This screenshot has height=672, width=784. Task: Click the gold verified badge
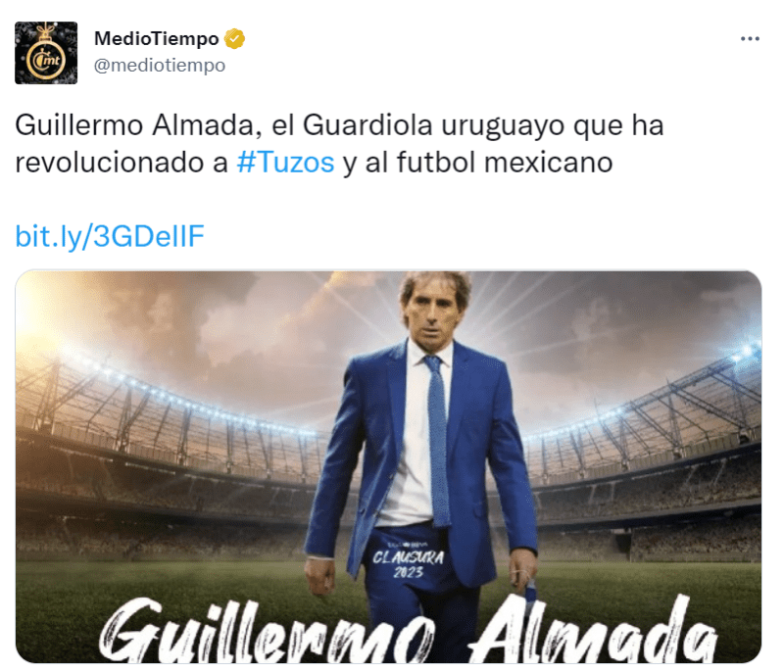tap(234, 39)
